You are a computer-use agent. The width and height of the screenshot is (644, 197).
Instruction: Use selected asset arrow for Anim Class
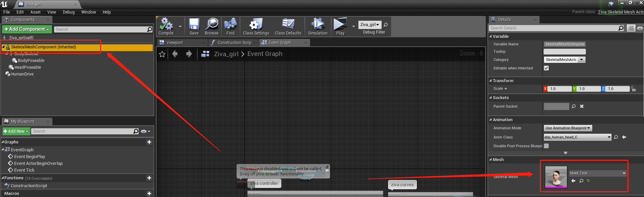click(624, 137)
